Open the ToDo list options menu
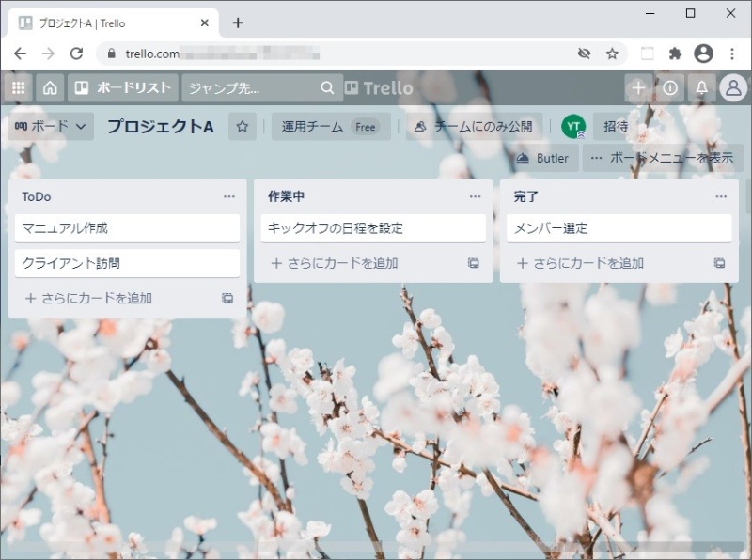752x560 pixels. click(229, 196)
